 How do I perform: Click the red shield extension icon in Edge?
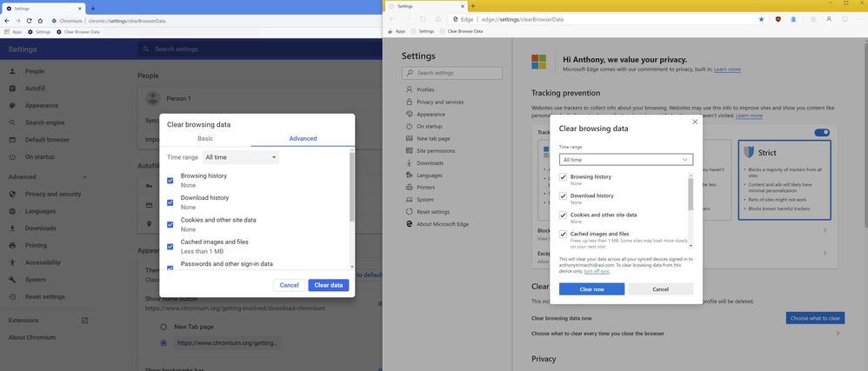click(778, 19)
